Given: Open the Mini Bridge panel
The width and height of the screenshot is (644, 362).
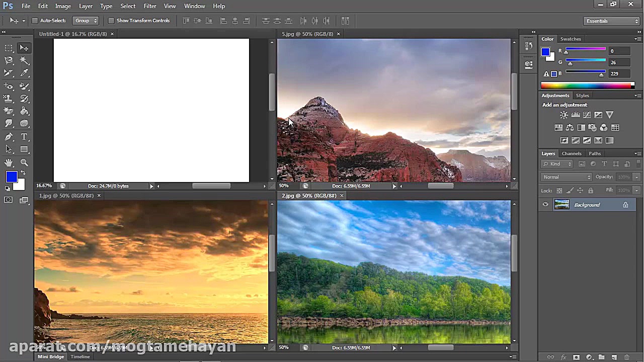Looking at the screenshot, I should coord(51,356).
